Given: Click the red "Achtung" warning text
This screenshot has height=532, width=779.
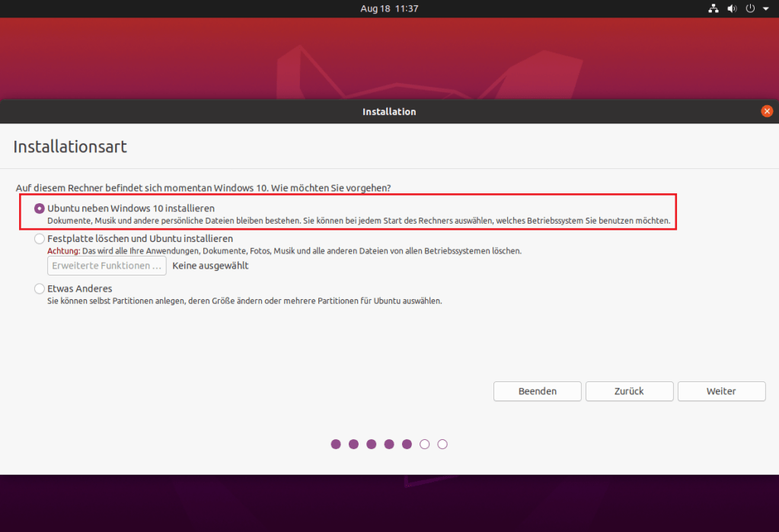Looking at the screenshot, I should (62, 250).
